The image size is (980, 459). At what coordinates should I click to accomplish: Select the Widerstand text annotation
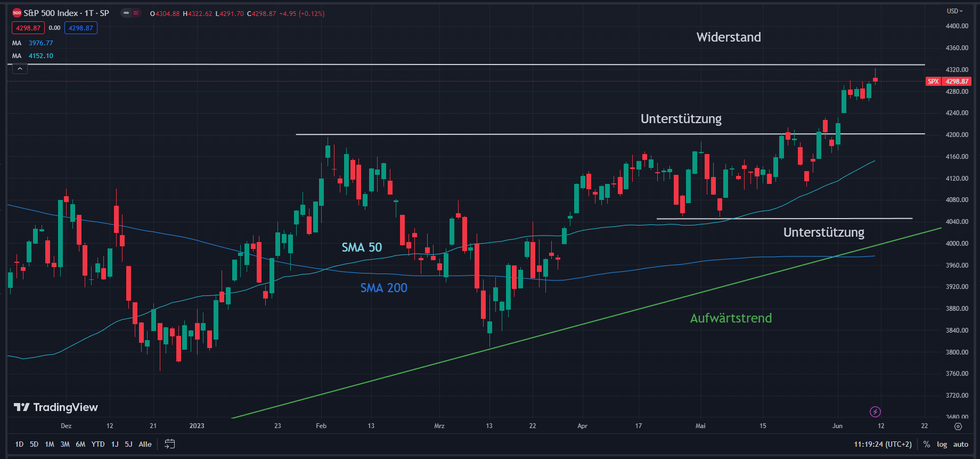click(729, 37)
